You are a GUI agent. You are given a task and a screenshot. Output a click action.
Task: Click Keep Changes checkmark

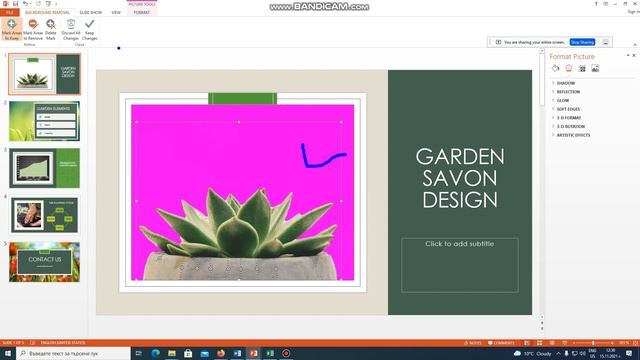pos(89,29)
